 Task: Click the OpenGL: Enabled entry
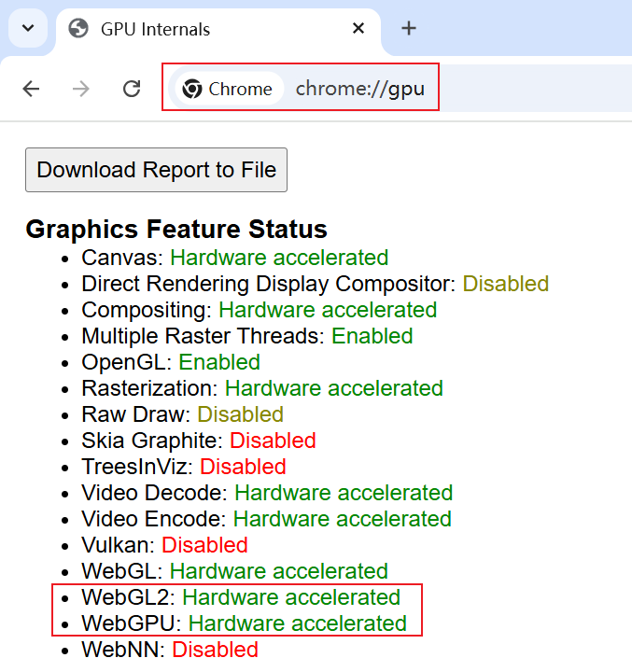(x=171, y=362)
